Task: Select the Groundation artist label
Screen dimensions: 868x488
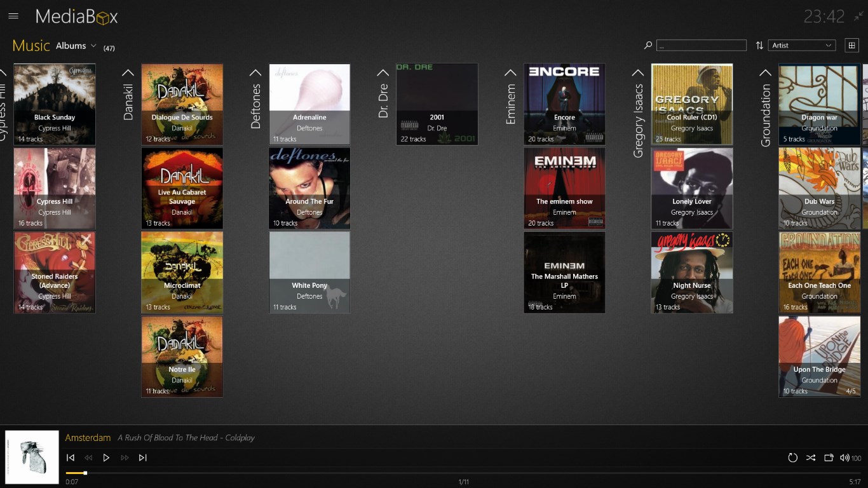Action: click(x=765, y=116)
